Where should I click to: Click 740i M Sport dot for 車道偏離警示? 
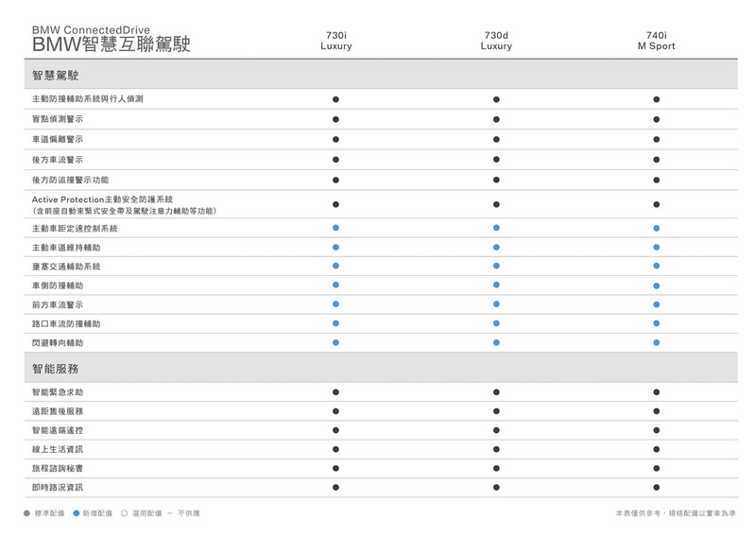(x=656, y=139)
